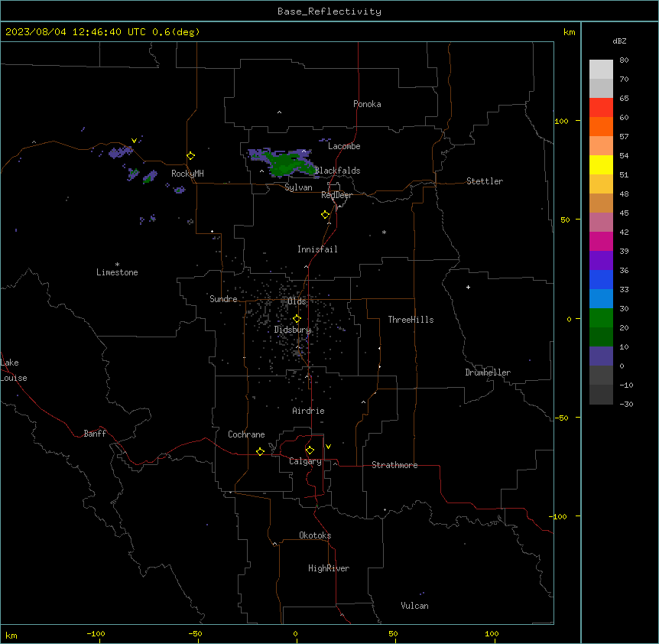Pick the orange 60-57 dBZ legend band

pos(601,126)
